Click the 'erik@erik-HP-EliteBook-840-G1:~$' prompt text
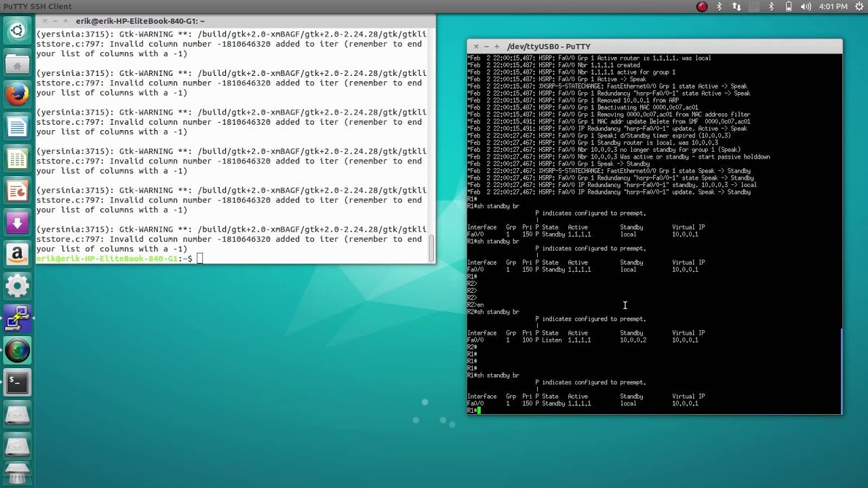 tap(114, 259)
